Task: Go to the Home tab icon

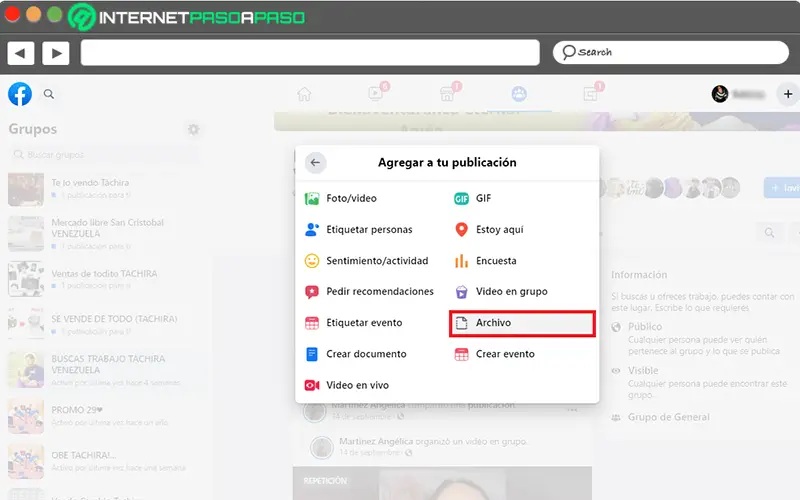Action: [x=304, y=94]
